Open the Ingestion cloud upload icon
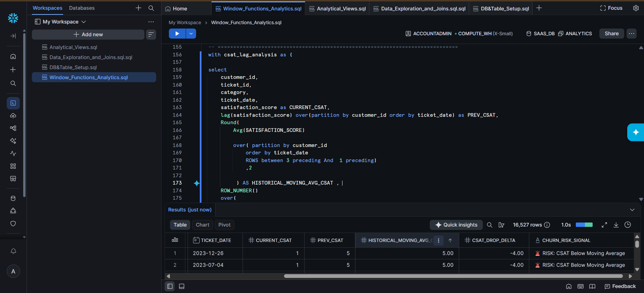 13,116
